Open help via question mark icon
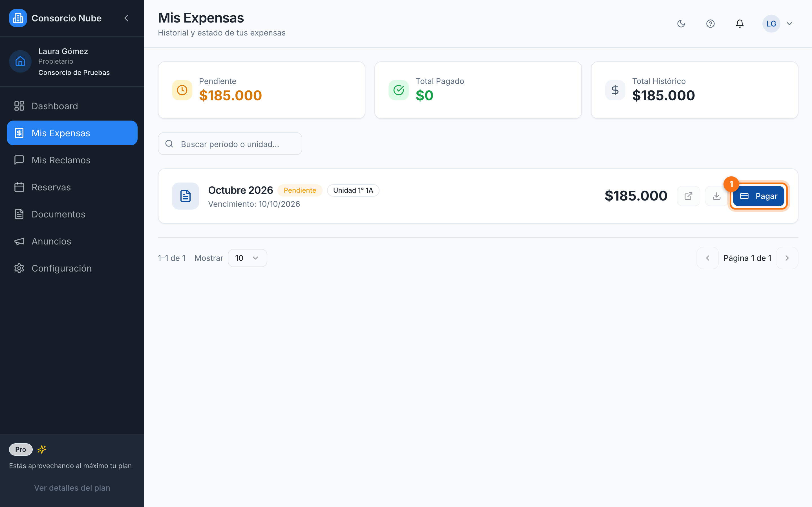Image resolution: width=812 pixels, height=507 pixels. click(x=710, y=23)
